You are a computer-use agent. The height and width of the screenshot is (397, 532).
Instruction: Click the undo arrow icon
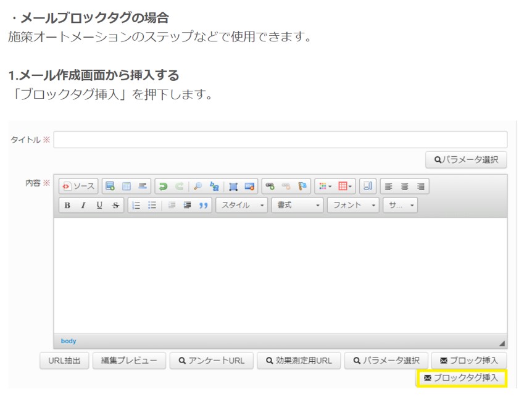point(163,186)
